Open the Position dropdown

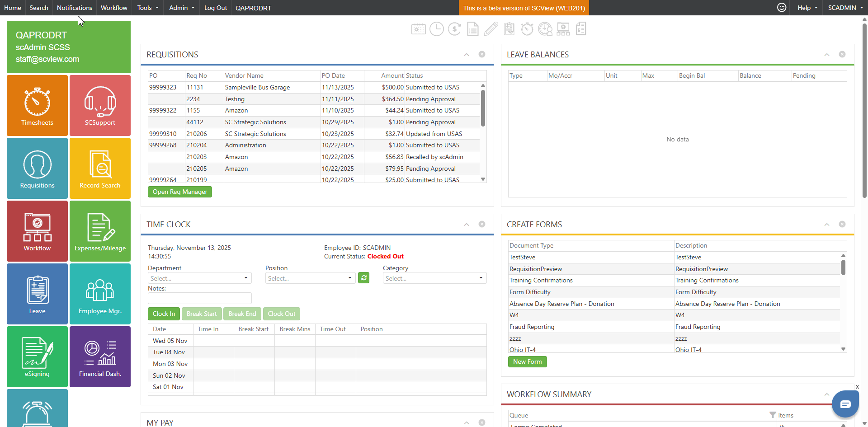point(311,278)
